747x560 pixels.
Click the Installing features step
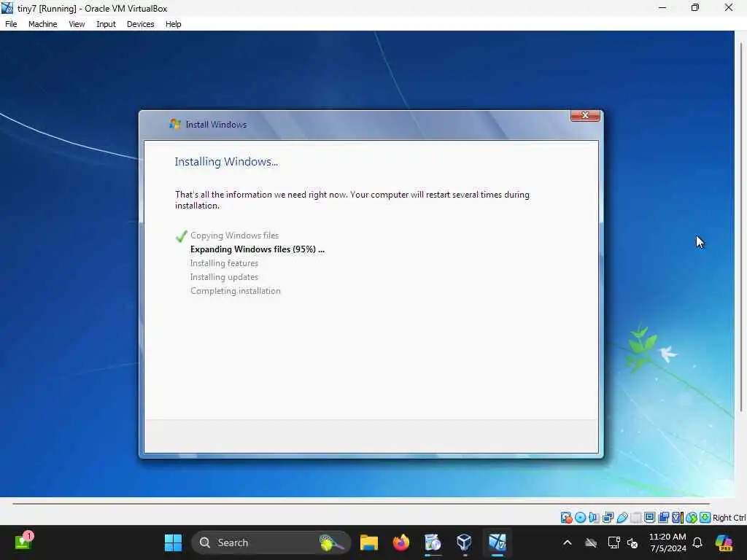(224, 262)
